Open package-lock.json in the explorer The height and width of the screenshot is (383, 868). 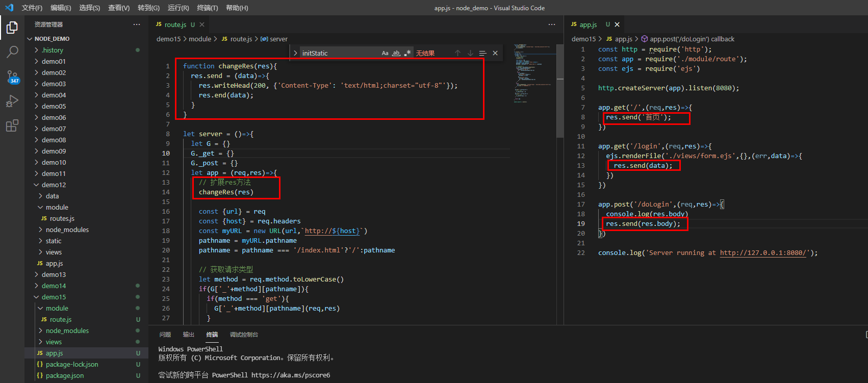tap(86, 364)
